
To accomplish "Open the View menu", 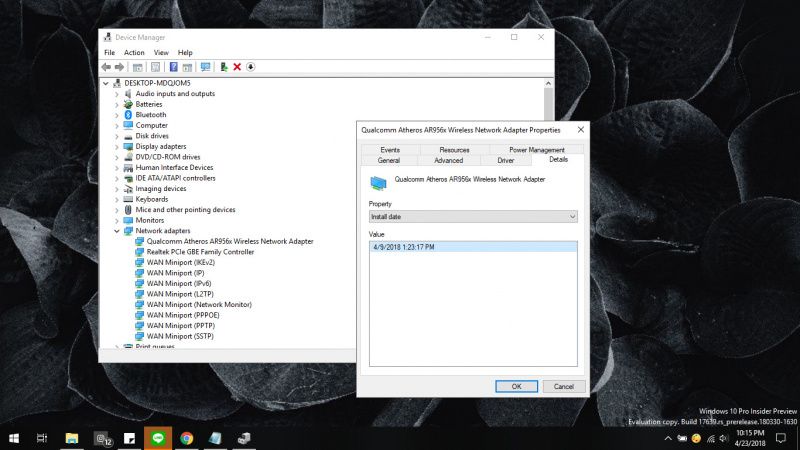I will [161, 53].
